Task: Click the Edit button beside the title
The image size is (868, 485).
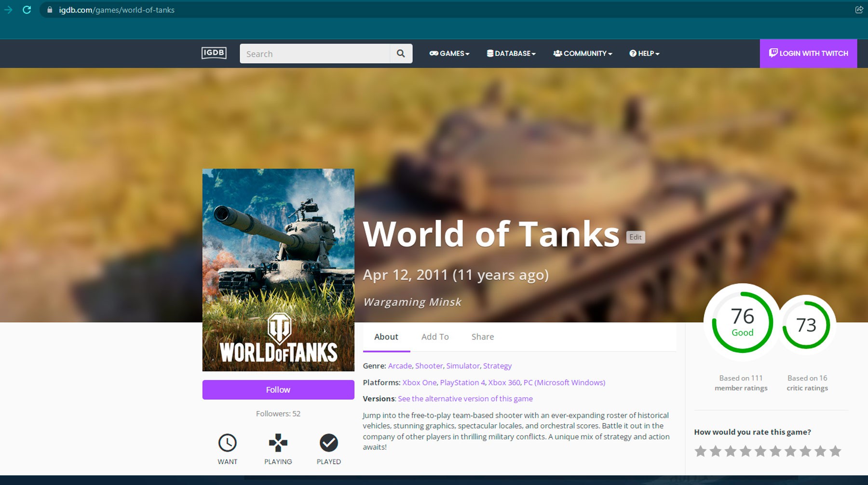Action: tap(636, 237)
